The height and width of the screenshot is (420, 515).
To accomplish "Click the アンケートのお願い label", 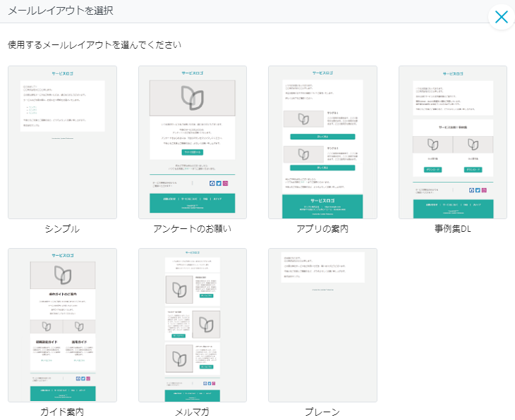I will (x=193, y=229).
